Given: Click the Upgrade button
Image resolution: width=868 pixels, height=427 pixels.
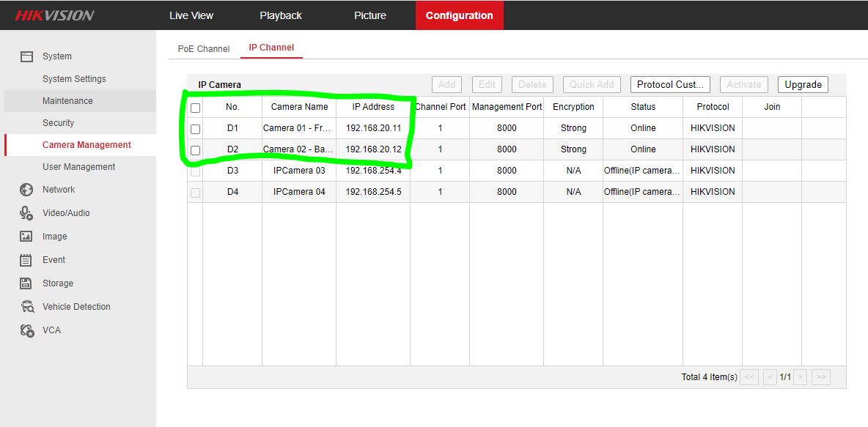Looking at the screenshot, I should pos(803,85).
